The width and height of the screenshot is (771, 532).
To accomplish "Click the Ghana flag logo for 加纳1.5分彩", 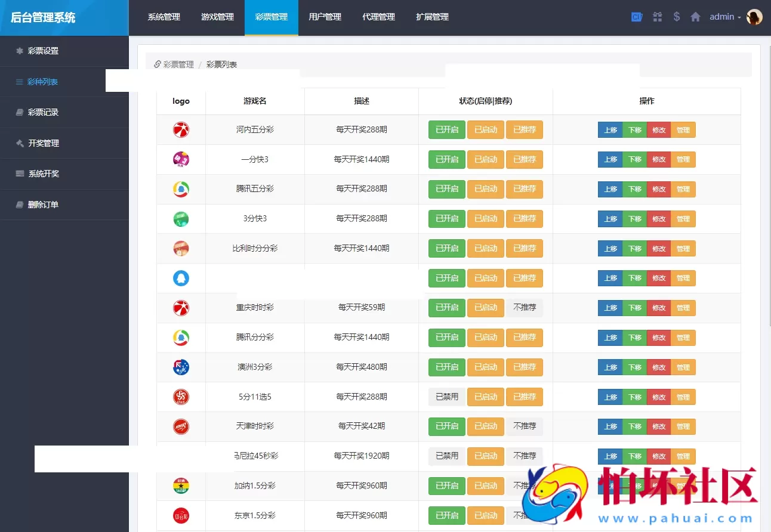I will 181,485.
